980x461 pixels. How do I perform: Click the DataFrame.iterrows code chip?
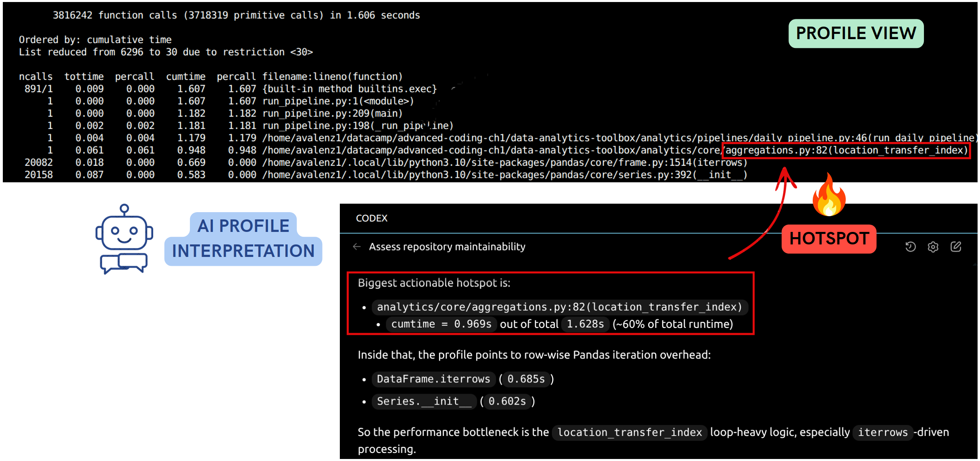[x=433, y=379]
